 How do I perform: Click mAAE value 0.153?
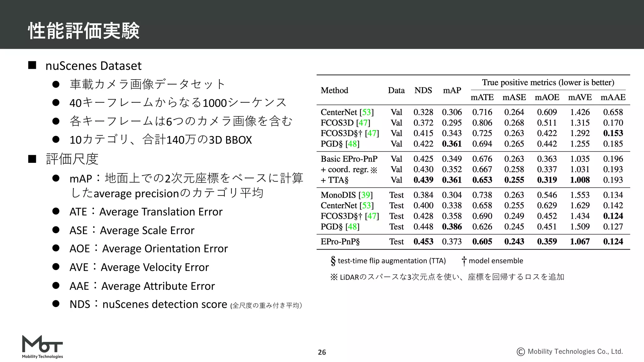(613, 133)
